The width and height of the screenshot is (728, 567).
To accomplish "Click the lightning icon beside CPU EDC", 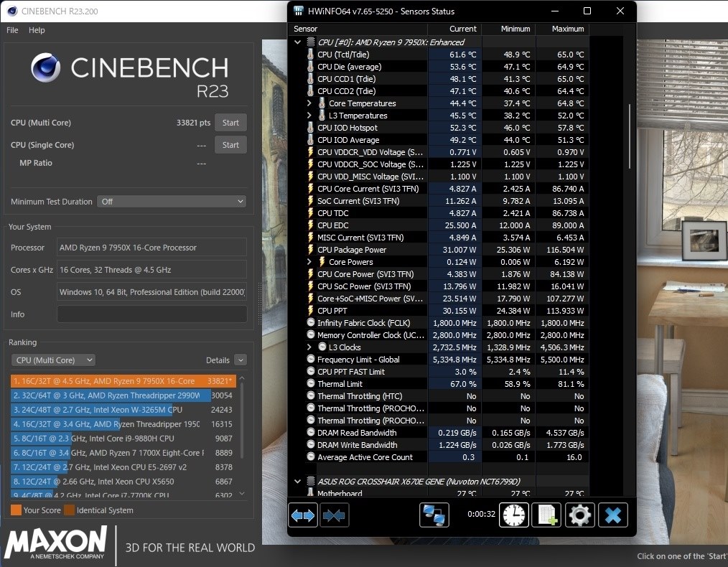I will (x=311, y=225).
